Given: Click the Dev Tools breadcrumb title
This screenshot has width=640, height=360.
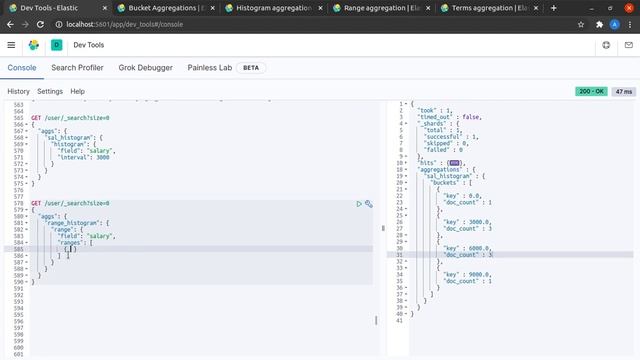Looking at the screenshot, I should pyautogui.click(x=89, y=45).
